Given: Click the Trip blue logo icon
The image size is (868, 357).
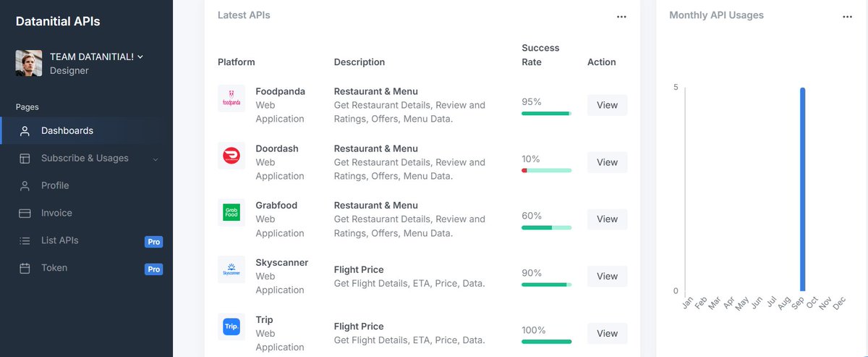Looking at the screenshot, I should [x=231, y=327].
